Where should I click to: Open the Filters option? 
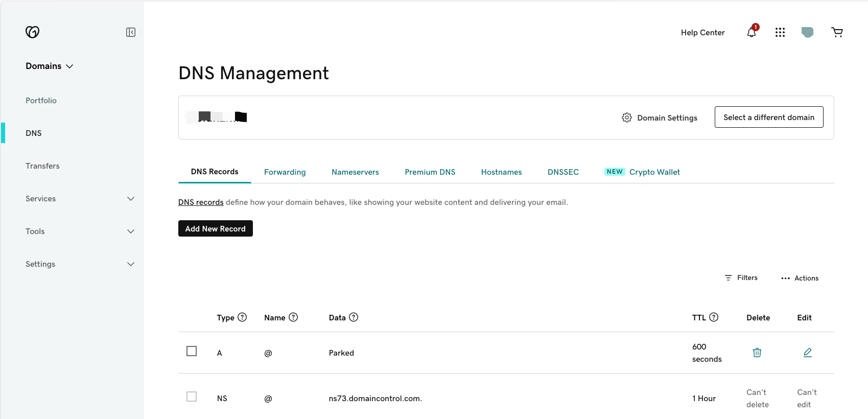(x=741, y=278)
